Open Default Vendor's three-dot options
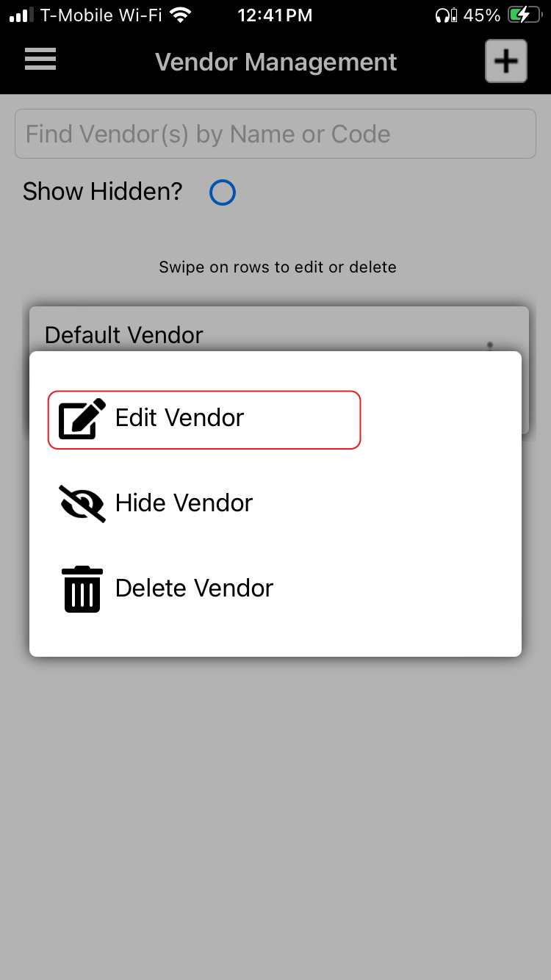Viewport: 551px width, 980px height. pyautogui.click(x=490, y=345)
